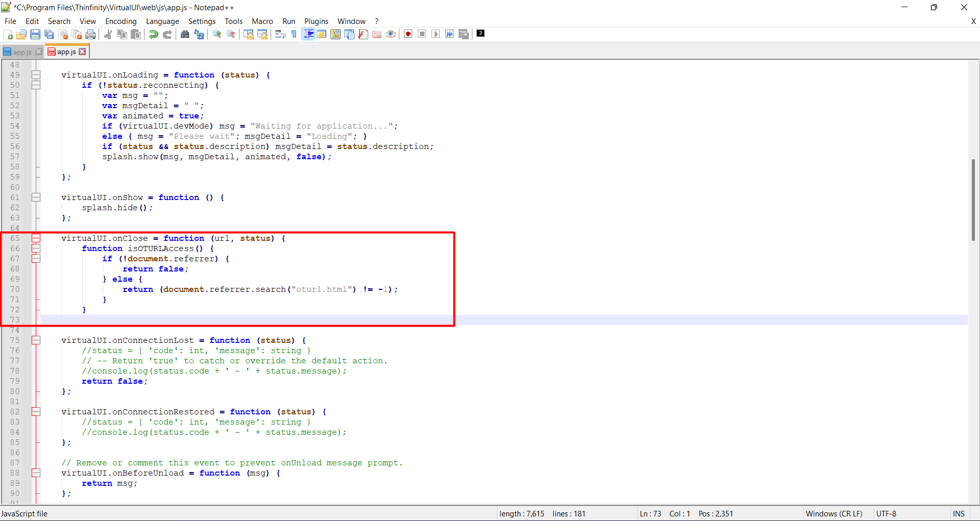Viewport: 980px width, 521px height.
Task: Click line number 75 in the margin
Action: pyautogui.click(x=15, y=340)
